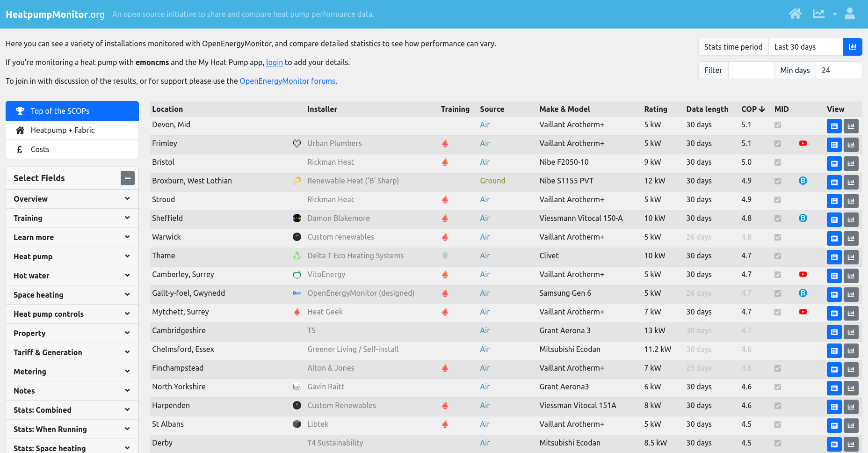Screen dimensions: 868x453
Task: Click the Urban Plumbers installer logo
Action: (x=297, y=143)
